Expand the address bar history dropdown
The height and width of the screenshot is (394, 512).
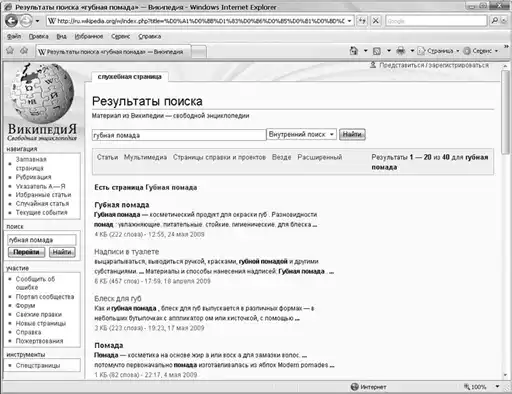pos(349,21)
